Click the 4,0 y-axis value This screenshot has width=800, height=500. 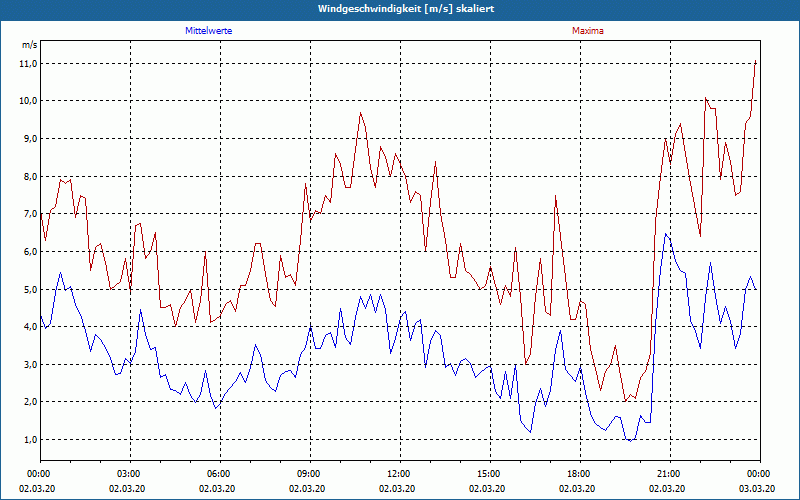[30, 327]
